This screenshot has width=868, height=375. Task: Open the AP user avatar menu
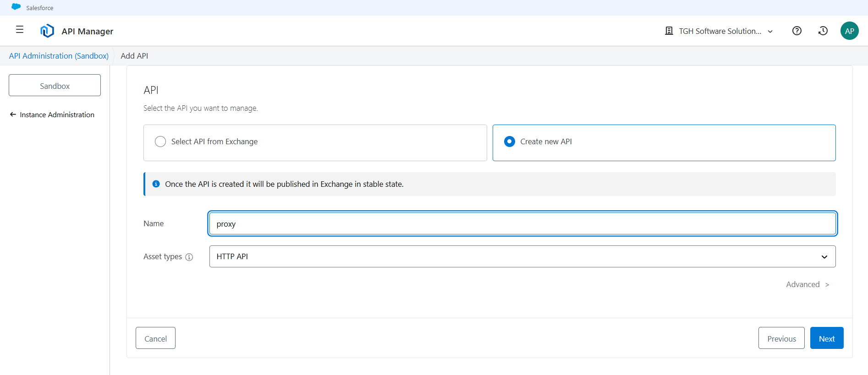click(x=849, y=31)
